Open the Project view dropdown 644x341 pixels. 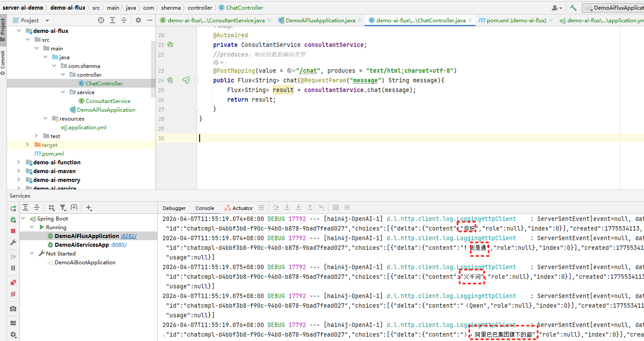(x=47, y=21)
